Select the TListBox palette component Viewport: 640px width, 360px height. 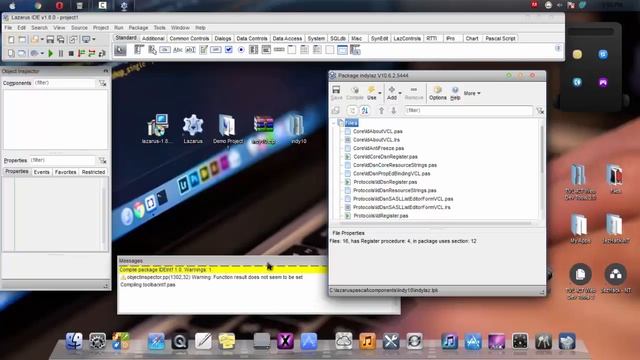tap(253, 50)
